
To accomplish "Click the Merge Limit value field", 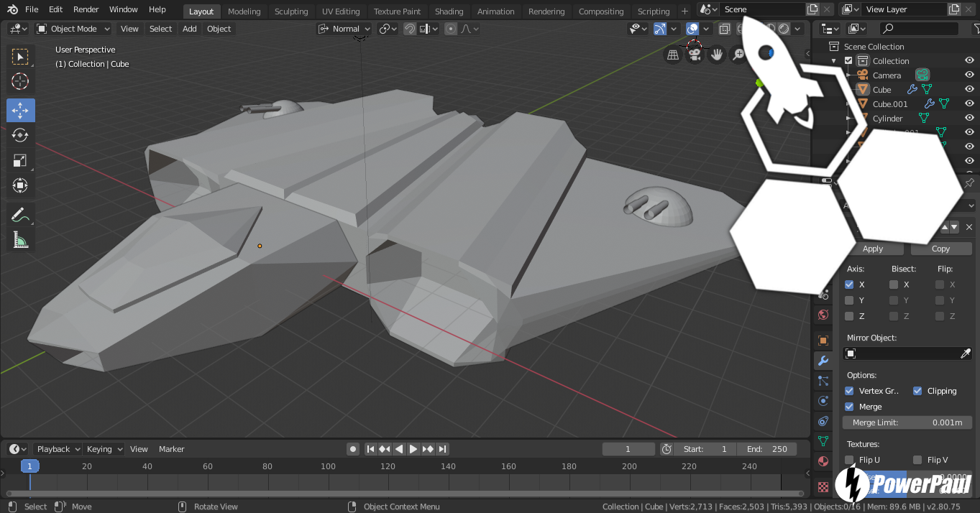I will [907, 422].
